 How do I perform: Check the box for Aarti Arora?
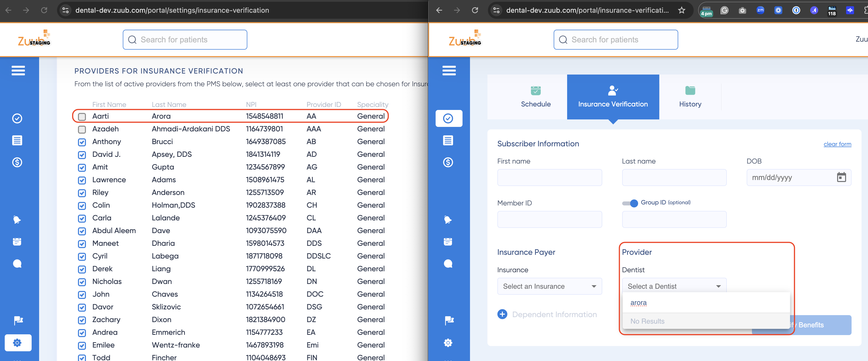pos(82,117)
